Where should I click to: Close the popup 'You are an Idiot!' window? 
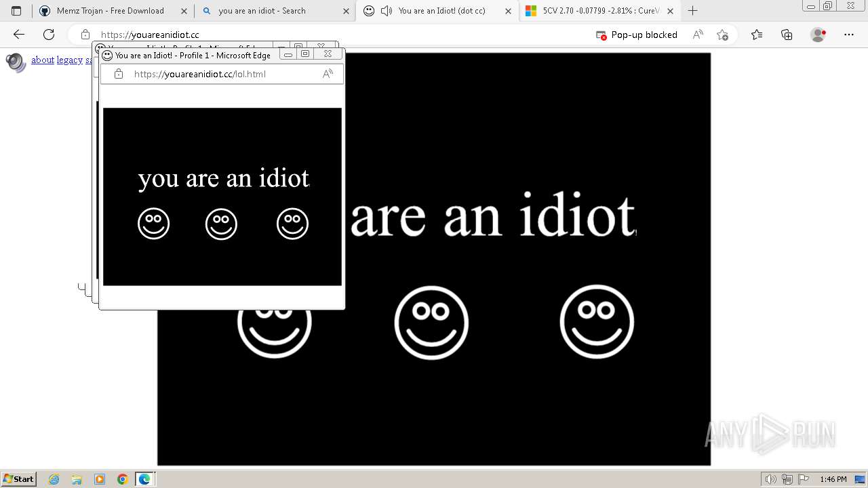pos(328,54)
